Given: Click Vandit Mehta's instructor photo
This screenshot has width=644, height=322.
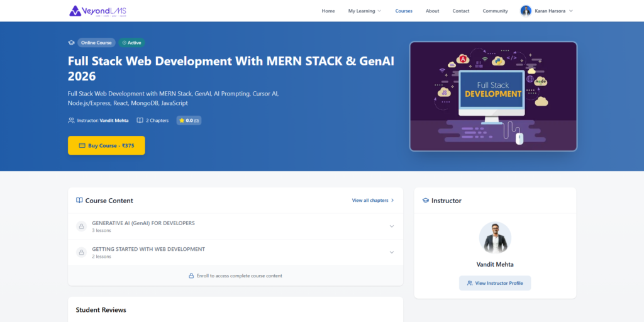Looking at the screenshot, I should (x=495, y=238).
